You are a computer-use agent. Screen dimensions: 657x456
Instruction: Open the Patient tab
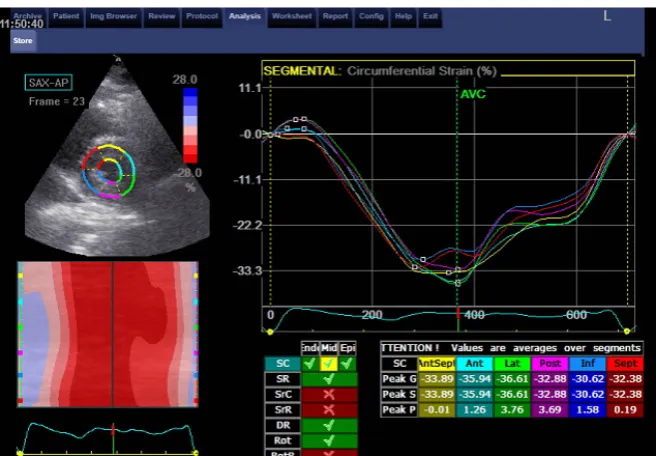pos(66,17)
